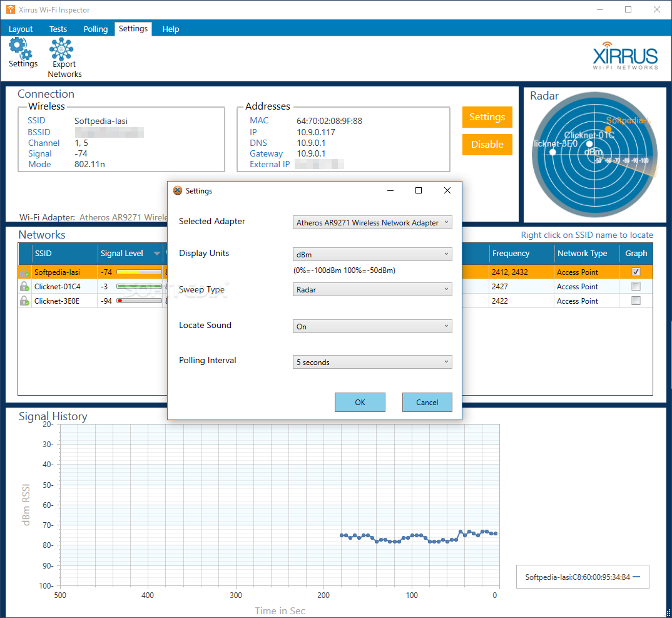Open the Locate Sound dropdown

coord(372,326)
